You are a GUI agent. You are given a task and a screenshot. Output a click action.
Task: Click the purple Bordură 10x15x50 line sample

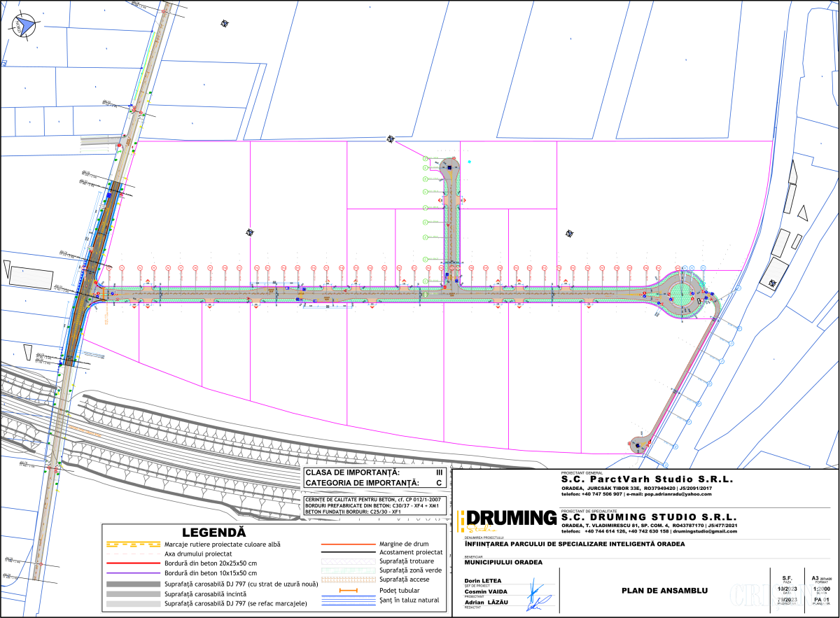(x=133, y=573)
